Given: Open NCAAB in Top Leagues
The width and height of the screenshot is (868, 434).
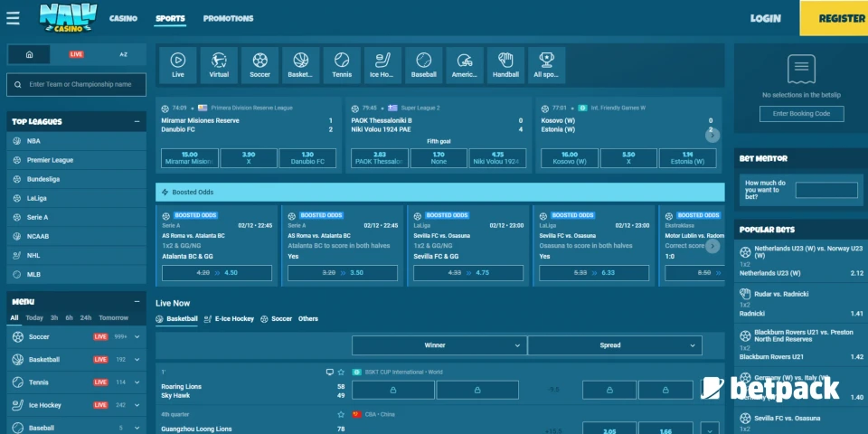Looking at the screenshot, I should click(76, 236).
